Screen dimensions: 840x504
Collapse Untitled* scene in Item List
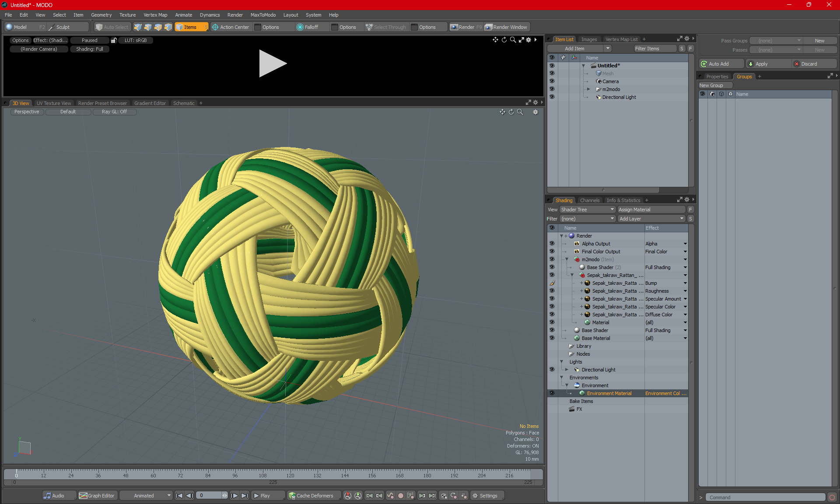583,66
